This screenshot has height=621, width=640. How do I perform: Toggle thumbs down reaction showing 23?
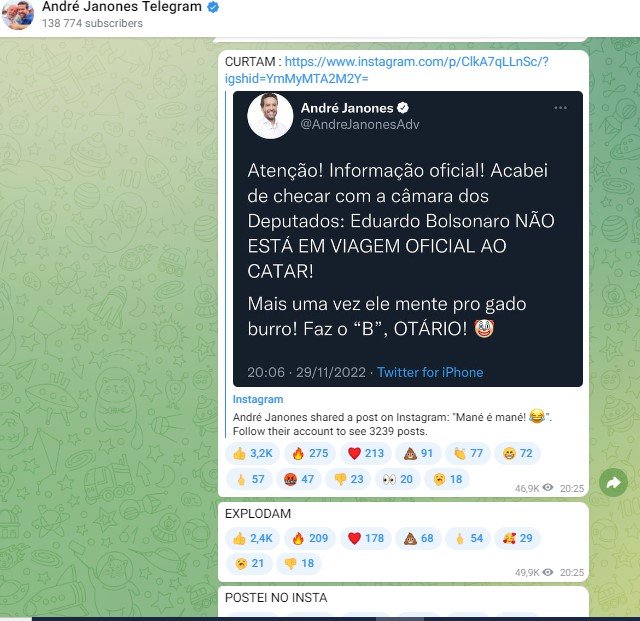pos(348,479)
